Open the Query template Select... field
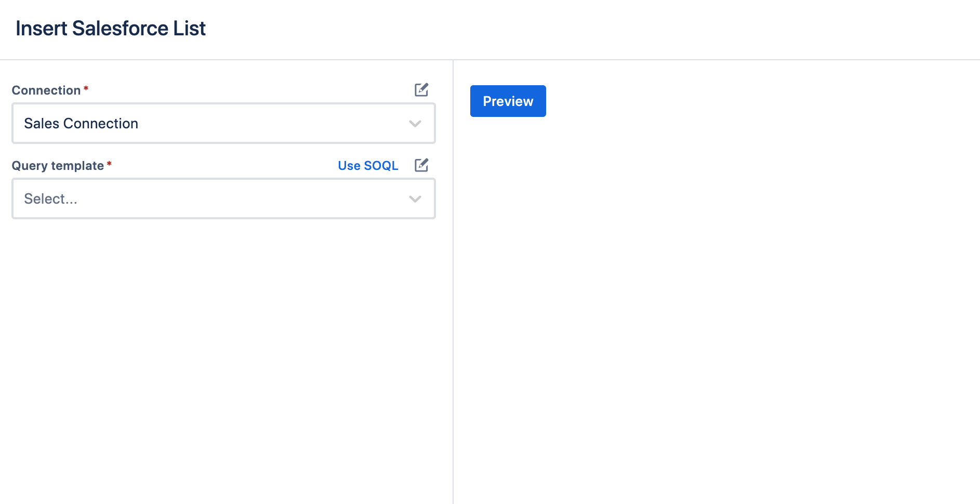The width and height of the screenshot is (980, 504). (x=223, y=199)
